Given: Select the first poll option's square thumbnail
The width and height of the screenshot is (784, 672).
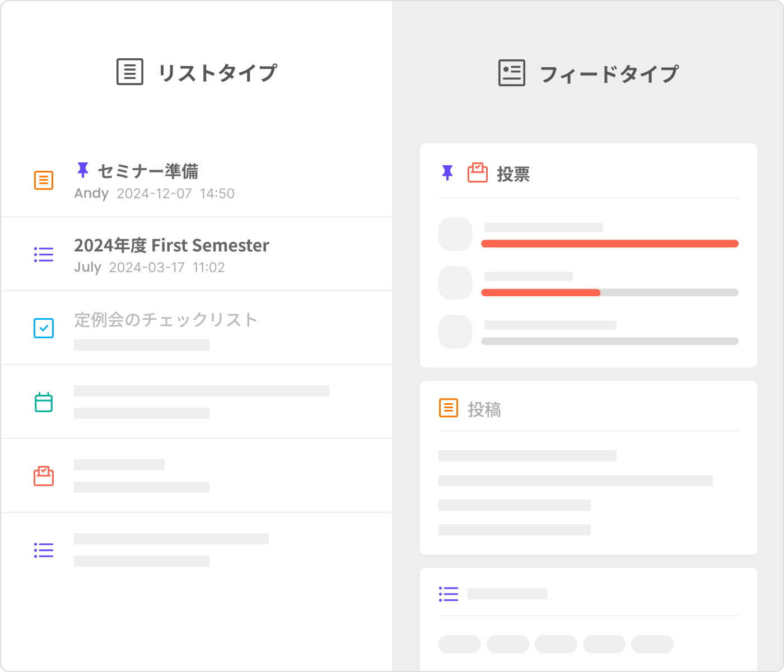Looking at the screenshot, I should point(455,234).
